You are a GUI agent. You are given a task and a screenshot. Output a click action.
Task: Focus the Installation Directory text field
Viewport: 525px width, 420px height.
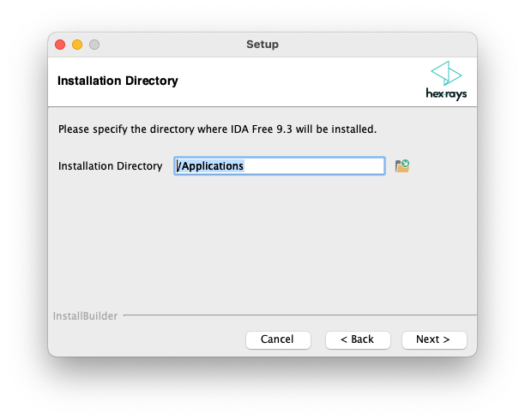click(279, 166)
